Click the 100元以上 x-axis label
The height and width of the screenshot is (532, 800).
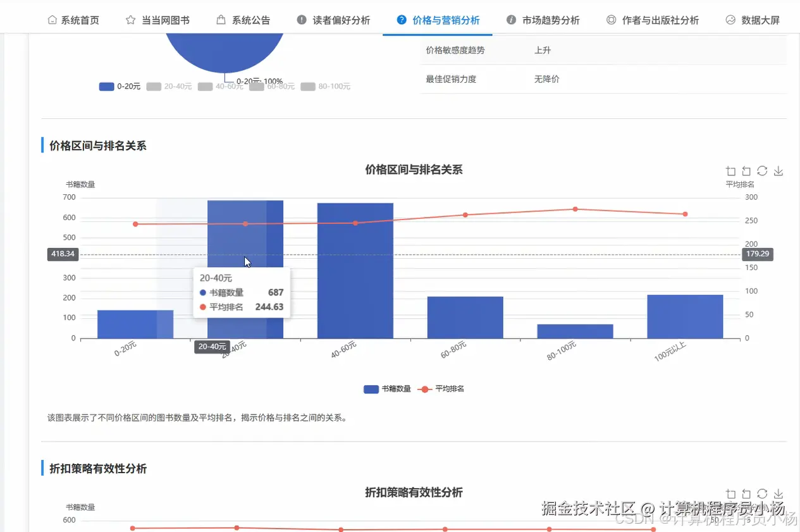coord(670,351)
